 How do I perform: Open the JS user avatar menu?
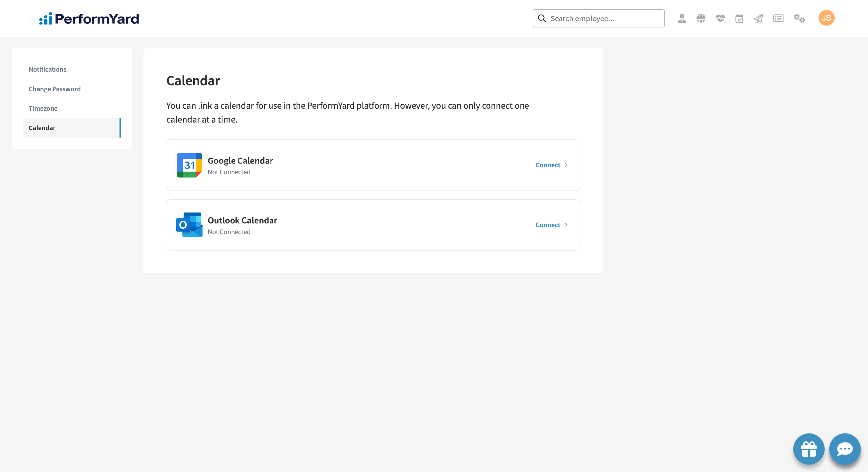826,18
